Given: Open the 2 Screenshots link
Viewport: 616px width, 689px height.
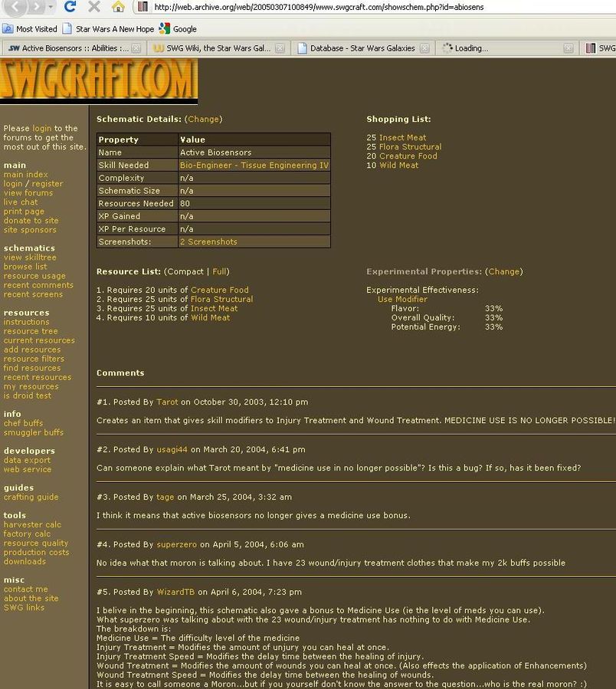Looking at the screenshot, I should [208, 242].
